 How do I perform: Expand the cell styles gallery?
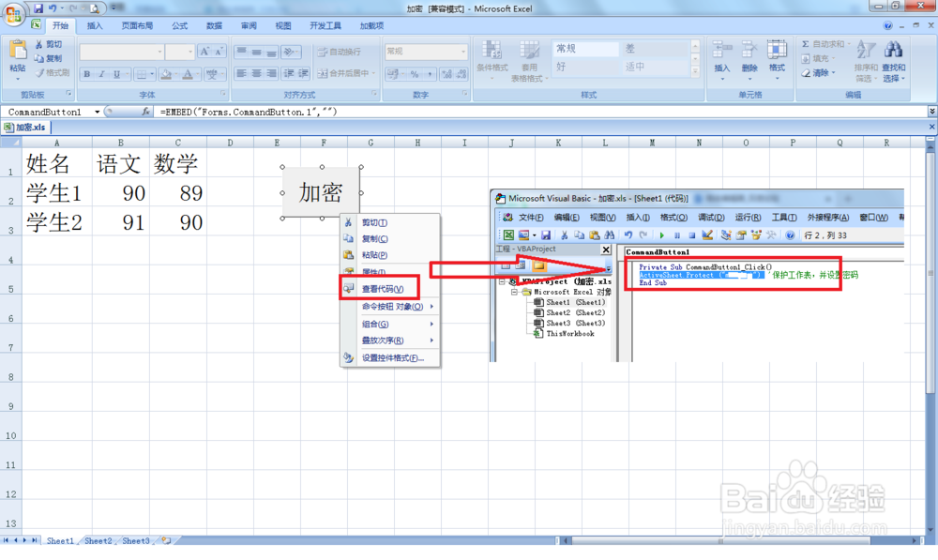tap(695, 72)
